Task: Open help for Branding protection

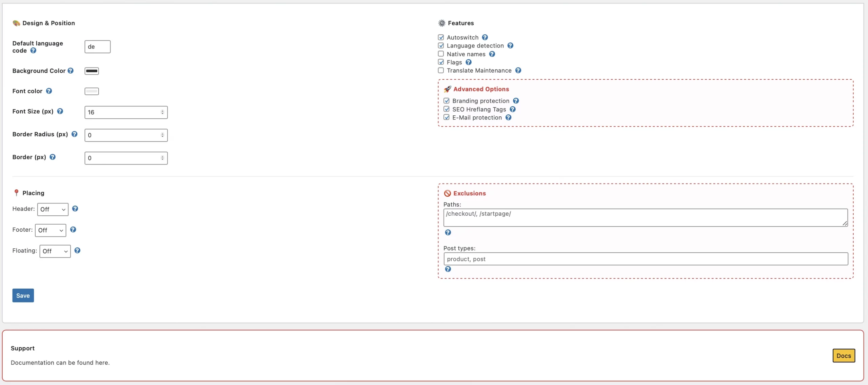Action: coord(516,101)
